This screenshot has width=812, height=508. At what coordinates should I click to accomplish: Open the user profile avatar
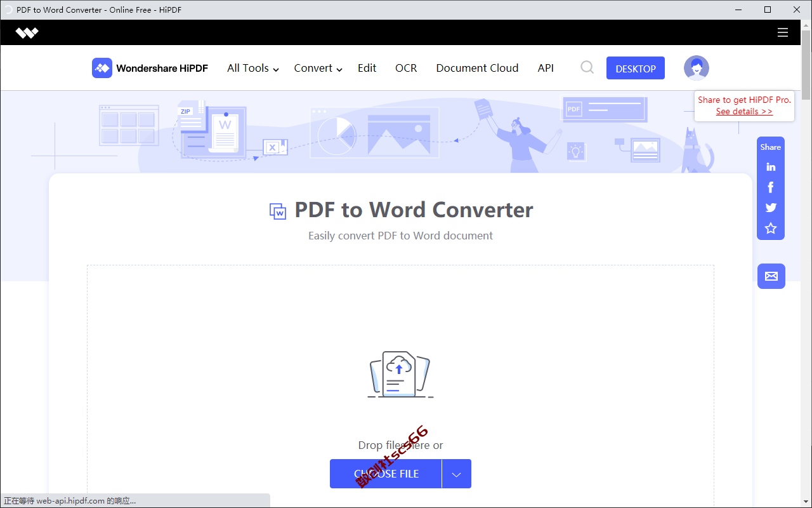(x=697, y=68)
